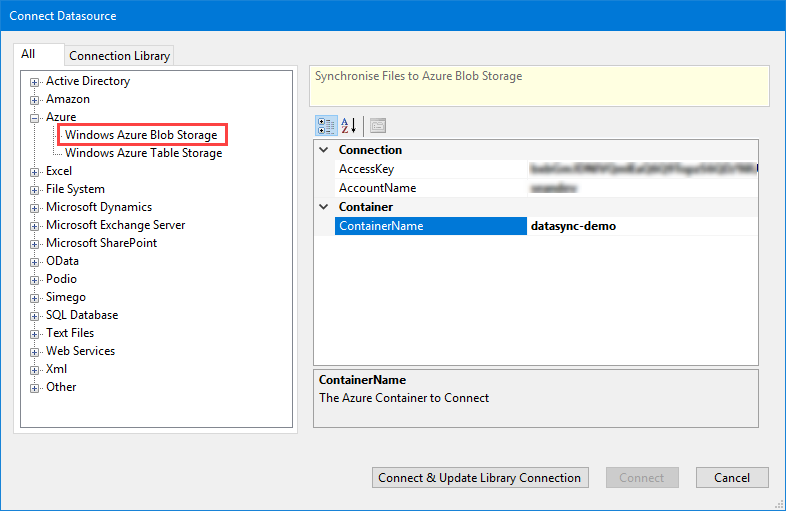Select the Simego tree label

point(66,297)
